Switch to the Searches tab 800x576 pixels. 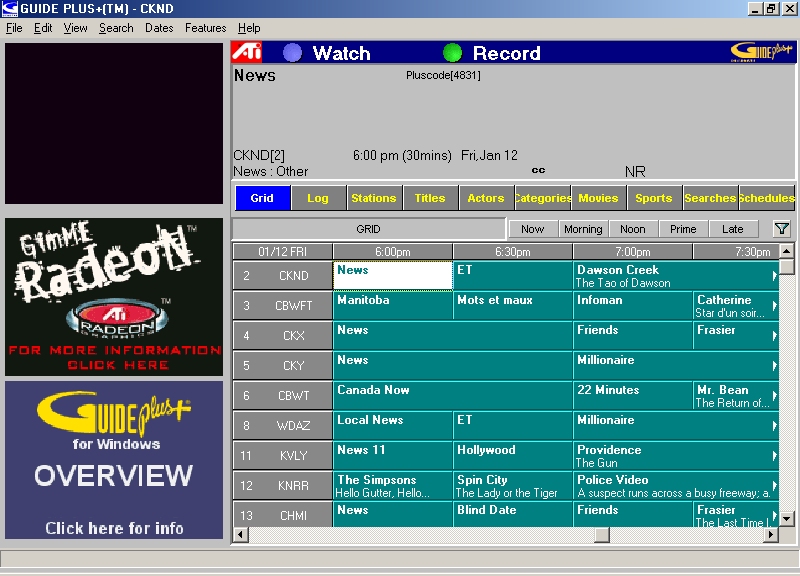pyautogui.click(x=711, y=198)
